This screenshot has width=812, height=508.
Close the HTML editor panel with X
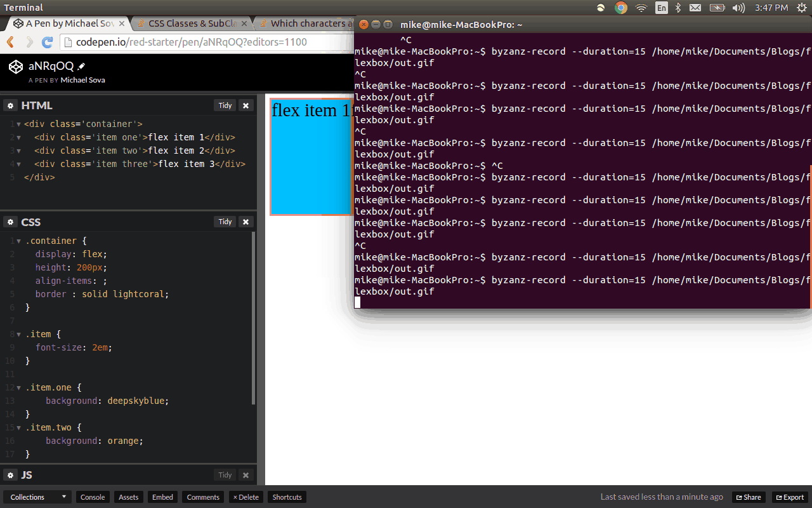(246, 105)
